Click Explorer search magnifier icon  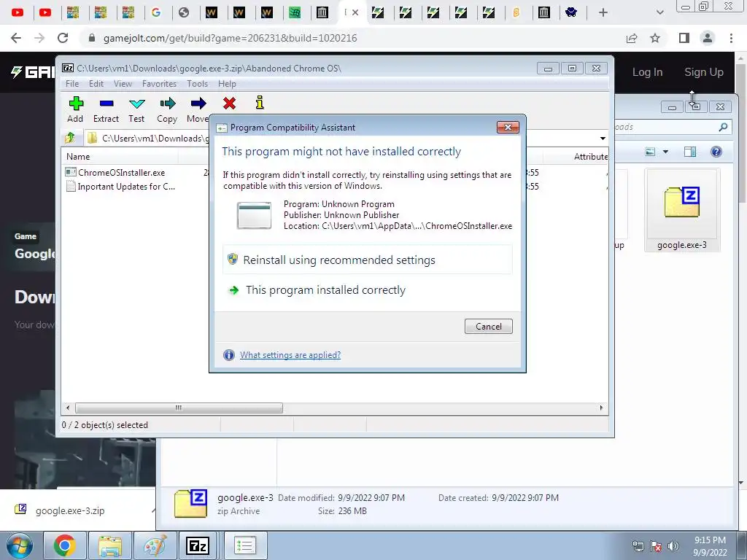[723, 127]
